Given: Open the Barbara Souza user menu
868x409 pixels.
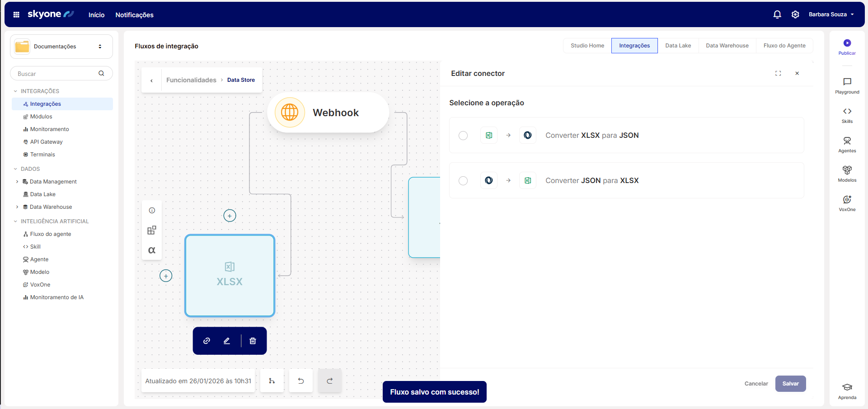Looking at the screenshot, I should (831, 14).
